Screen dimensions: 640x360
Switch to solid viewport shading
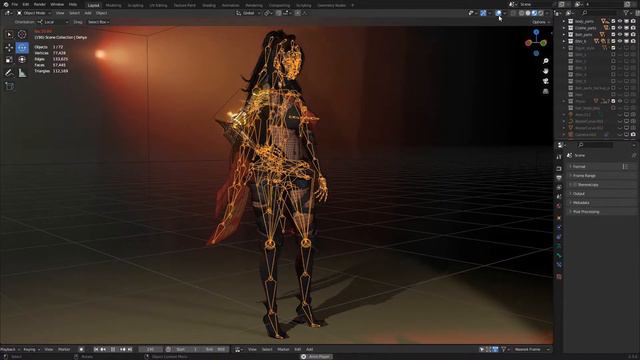click(528, 13)
